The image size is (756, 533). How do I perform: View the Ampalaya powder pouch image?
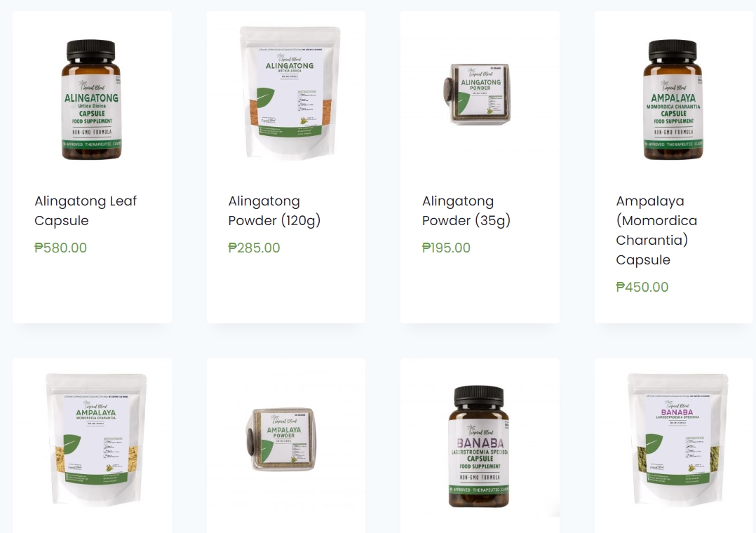tap(95, 440)
